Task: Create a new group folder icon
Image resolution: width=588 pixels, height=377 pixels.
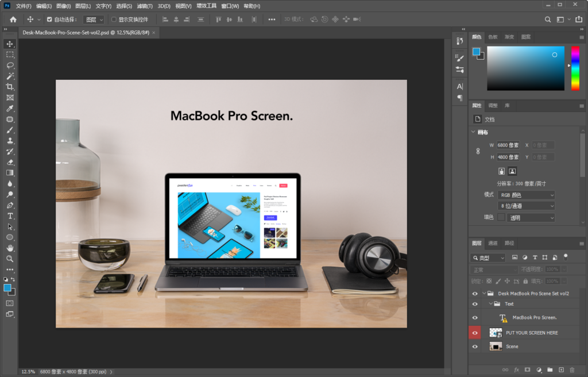Action: [x=550, y=370]
